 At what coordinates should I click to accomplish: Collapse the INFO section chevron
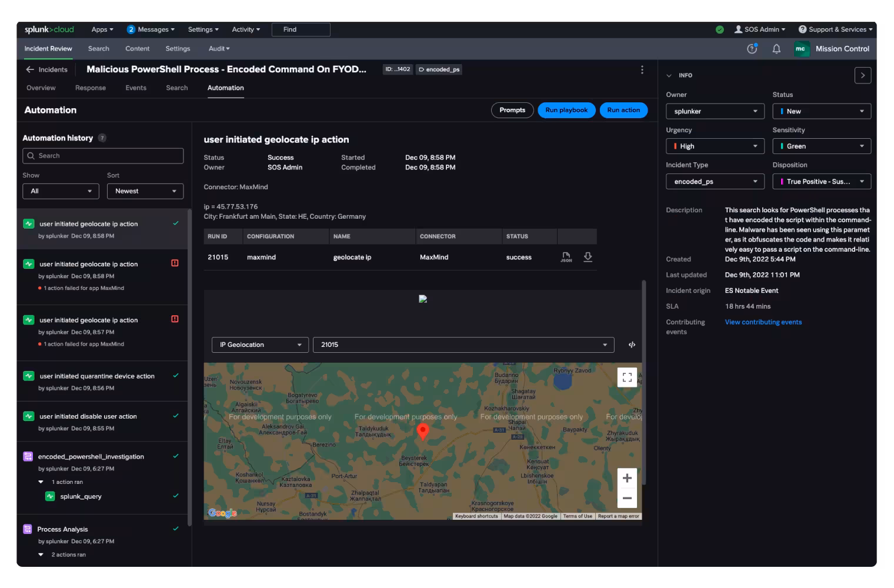click(x=669, y=75)
